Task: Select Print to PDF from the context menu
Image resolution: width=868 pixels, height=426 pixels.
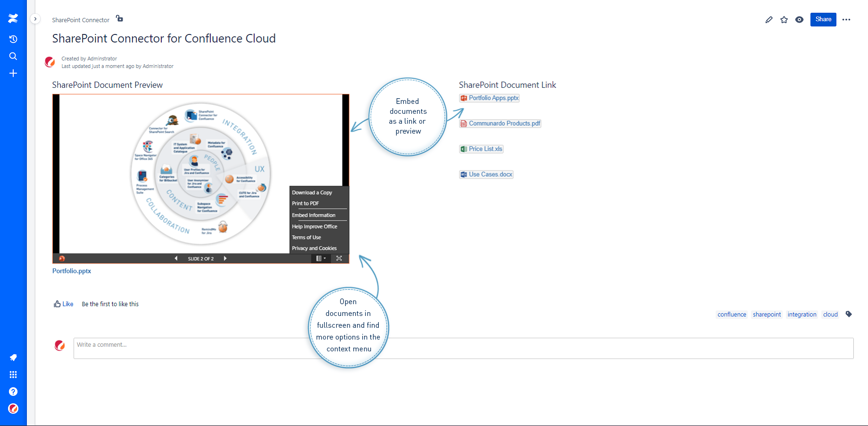Action: point(304,204)
